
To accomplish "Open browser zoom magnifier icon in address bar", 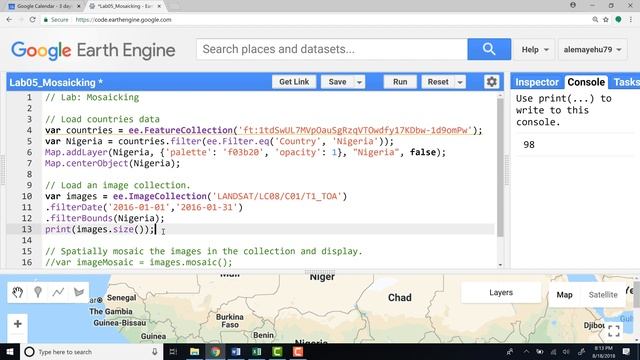I will point(595,20).
